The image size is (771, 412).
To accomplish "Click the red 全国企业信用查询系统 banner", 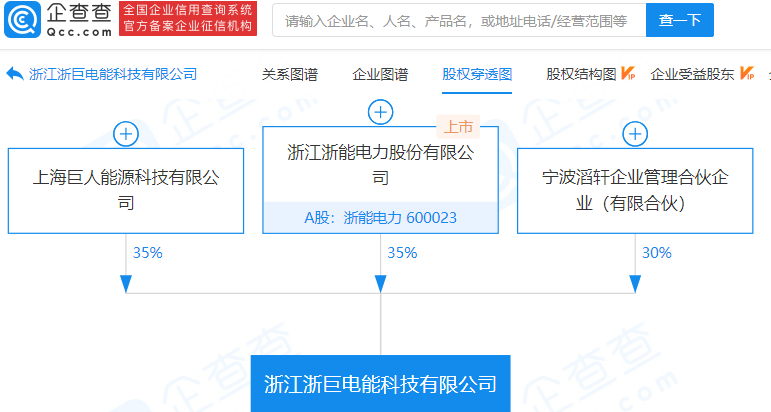I will pyautogui.click(x=188, y=18).
